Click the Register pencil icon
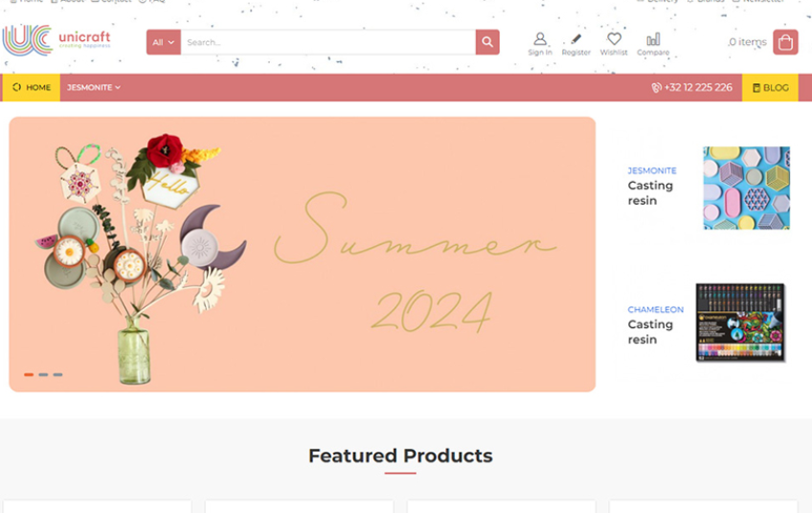Viewport: 812px width, 513px height. point(575,39)
